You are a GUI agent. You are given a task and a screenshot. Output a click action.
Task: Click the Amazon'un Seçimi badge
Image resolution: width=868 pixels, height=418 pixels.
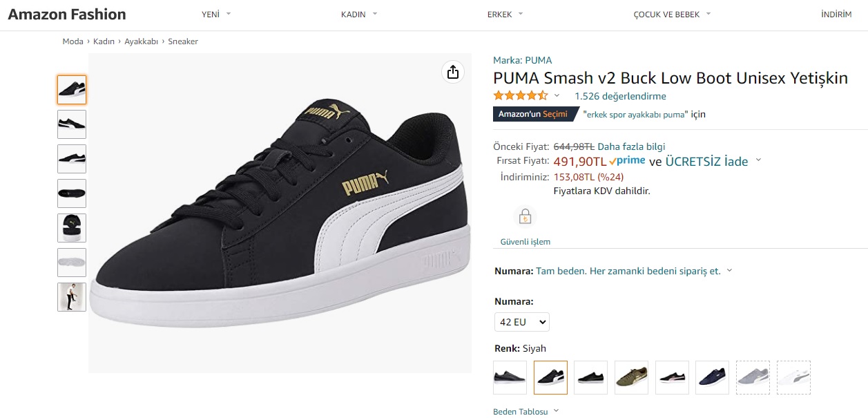point(533,114)
